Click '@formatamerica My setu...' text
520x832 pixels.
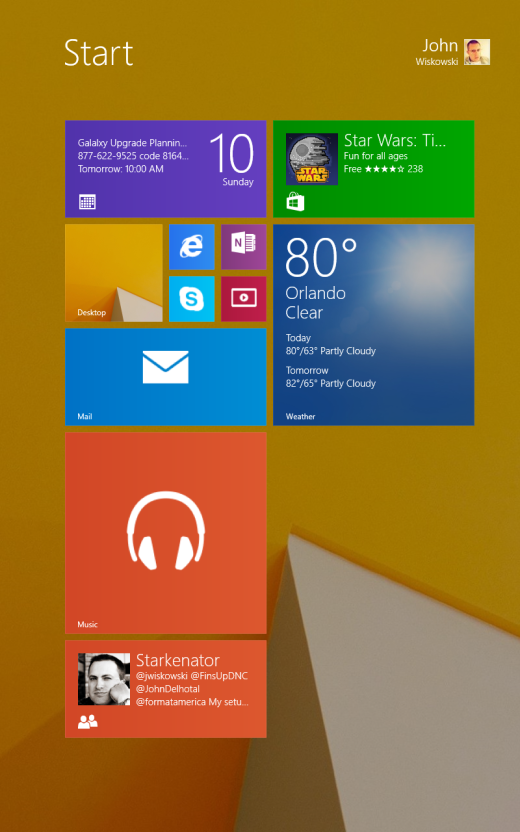192,702
